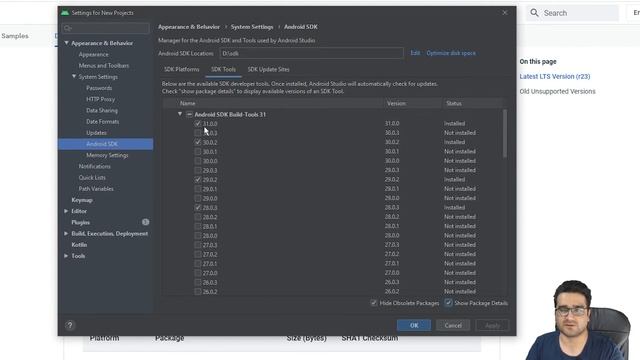Image resolution: width=640 pixels, height=360 pixels.
Task: Select the SDK Tools tab
Action: 223,69
